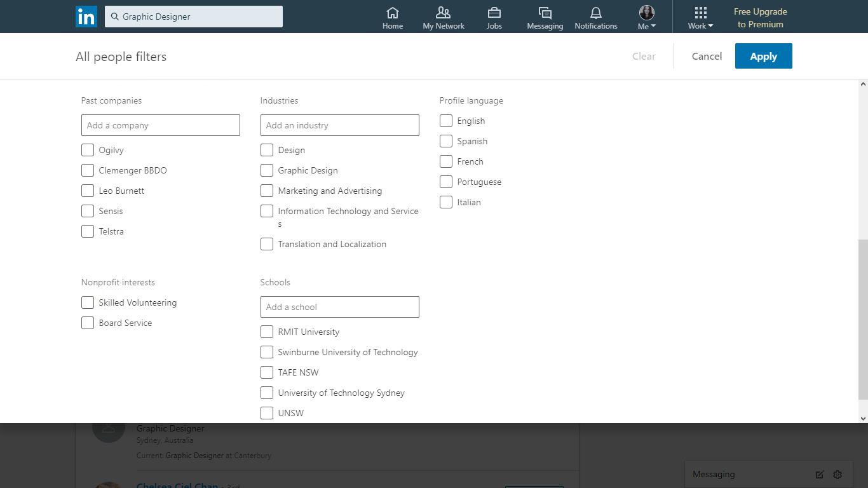Focus the Add a company field

pos(161,125)
